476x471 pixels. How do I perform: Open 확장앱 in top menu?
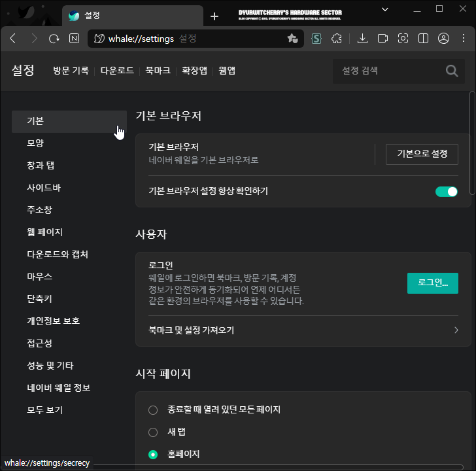pyautogui.click(x=194, y=71)
